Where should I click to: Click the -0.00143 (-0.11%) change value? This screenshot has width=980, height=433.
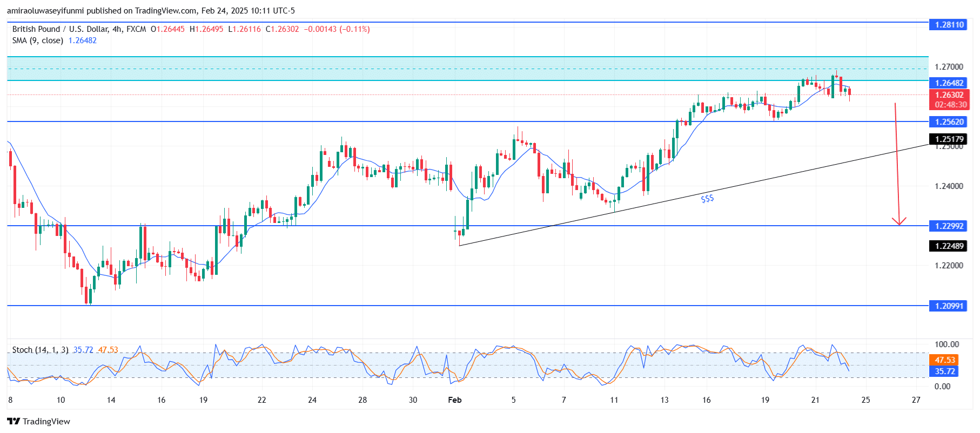coord(337,29)
